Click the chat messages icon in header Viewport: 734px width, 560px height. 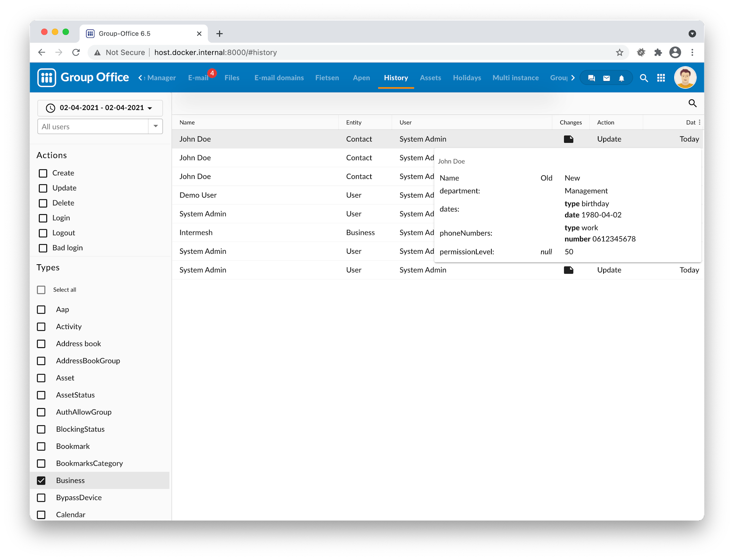click(x=591, y=78)
